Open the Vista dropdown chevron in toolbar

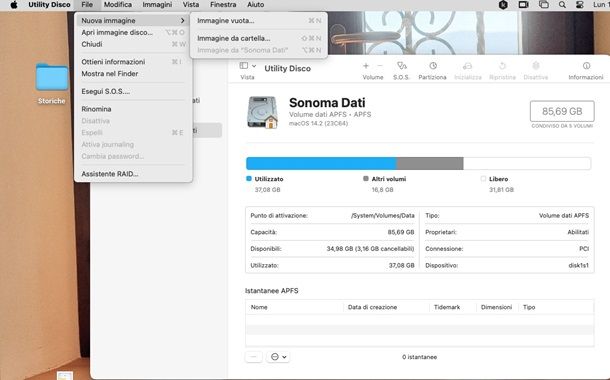pos(254,66)
